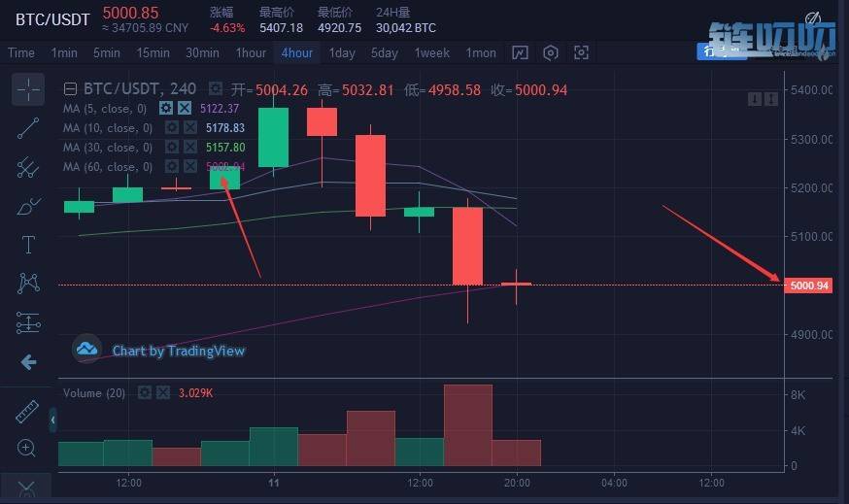This screenshot has height=504, width=849.
Task: Open settings gear for MA (5, close, 0)
Action: click(x=166, y=108)
